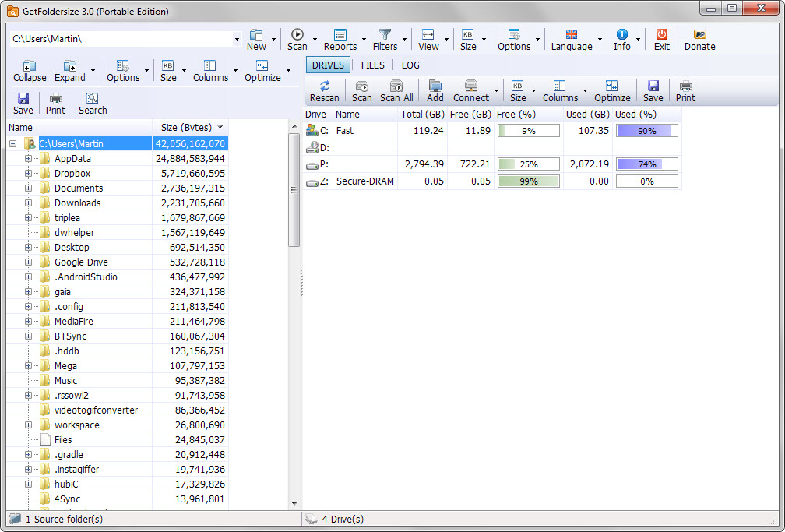This screenshot has height=532, width=785.
Task: Expand the AppData folder node
Action: (28, 159)
